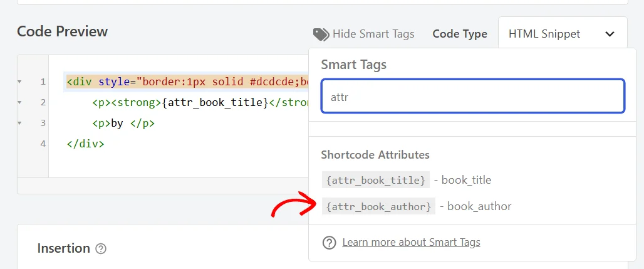
Task: Open Learn more about Smart Tags link
Action: 411,242
